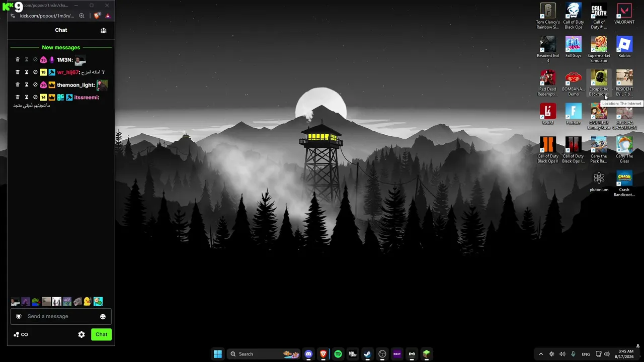Click microphone icon in system tray
644x362 pixels.
tap(573, 354)
